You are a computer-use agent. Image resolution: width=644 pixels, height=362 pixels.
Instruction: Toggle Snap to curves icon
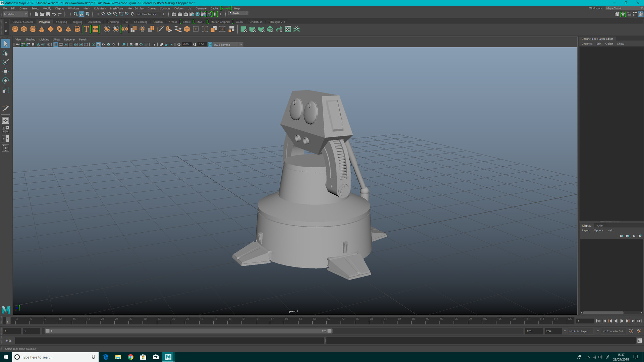point(109,14)
